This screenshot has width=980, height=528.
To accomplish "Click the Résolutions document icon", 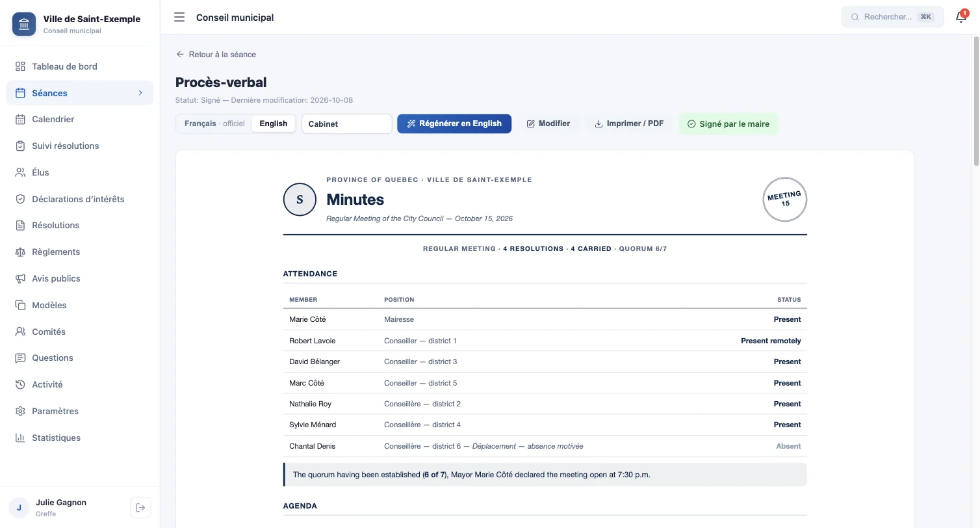I will tap(20, 225).
